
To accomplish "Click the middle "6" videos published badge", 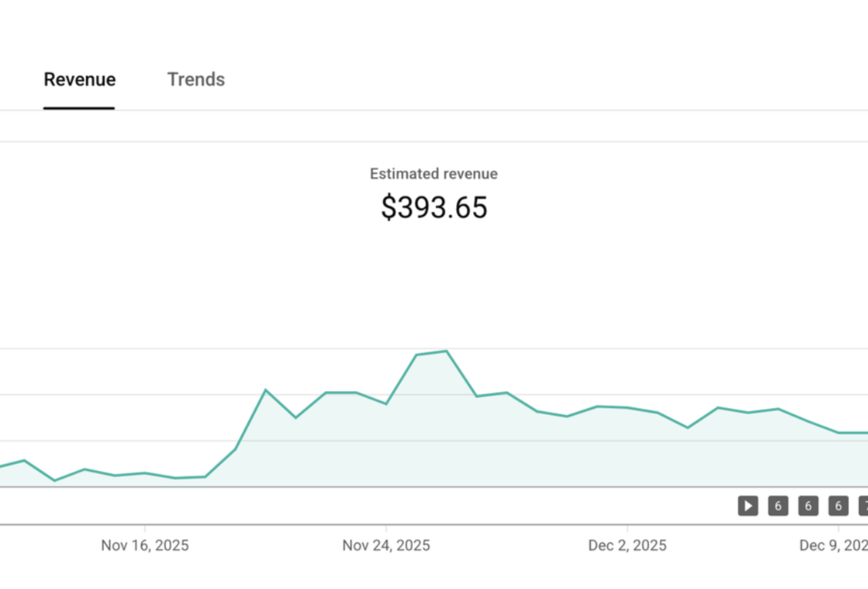I will pos(808,506).
